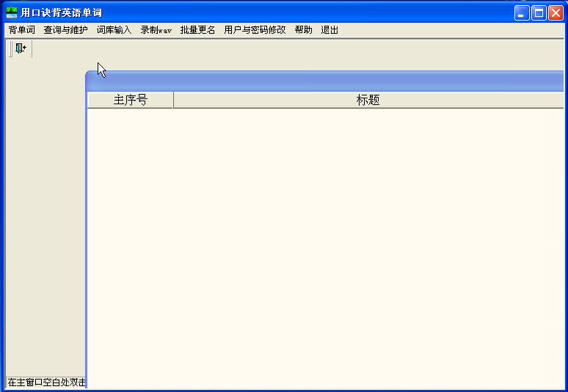568x392 pixels.
Task: Click the 主序号 column header
Action: tap(131, 100)
